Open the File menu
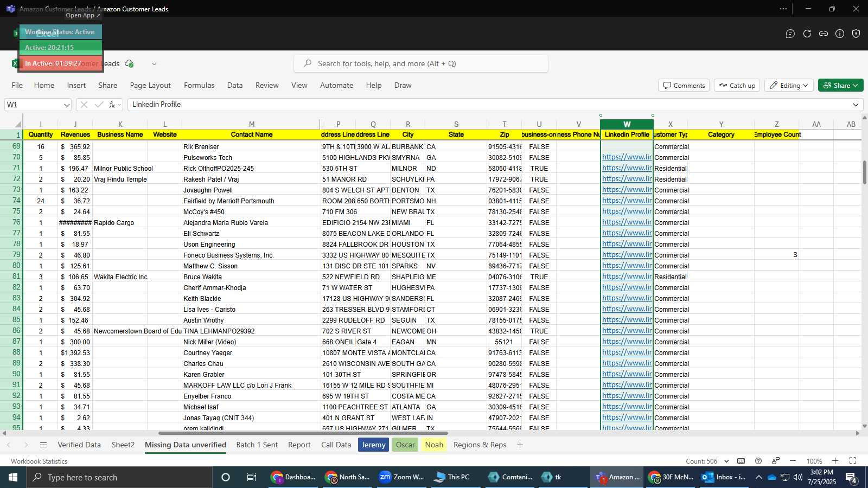This screenshot has width=868, height=488. 17,85
